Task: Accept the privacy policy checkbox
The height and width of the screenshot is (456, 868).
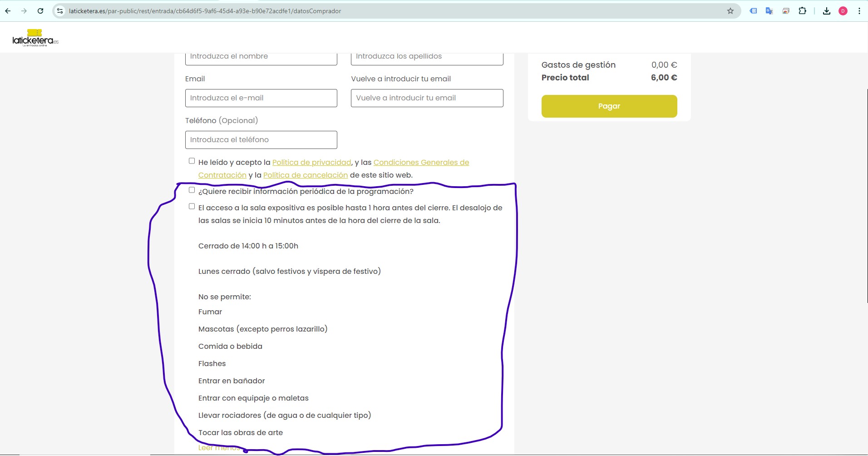Action: (x=192, y=161)
